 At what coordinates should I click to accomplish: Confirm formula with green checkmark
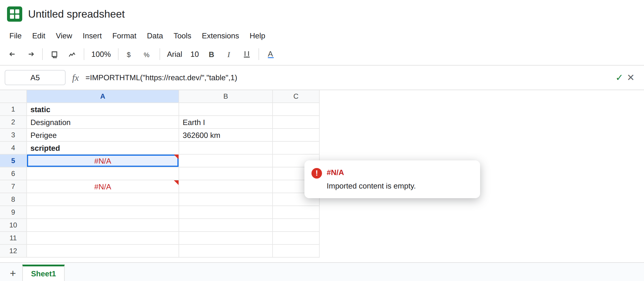click(619, 78)
